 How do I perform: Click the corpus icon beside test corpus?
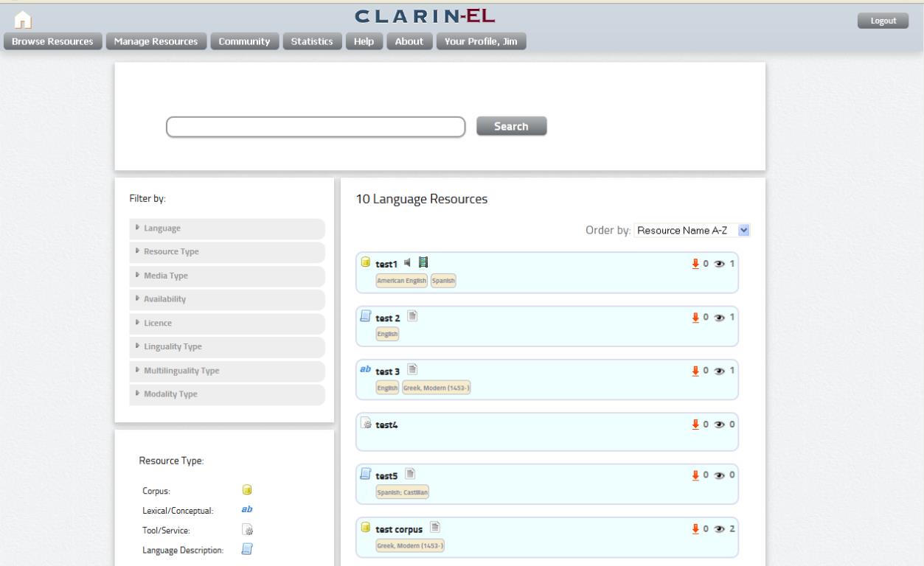[365, 528]
